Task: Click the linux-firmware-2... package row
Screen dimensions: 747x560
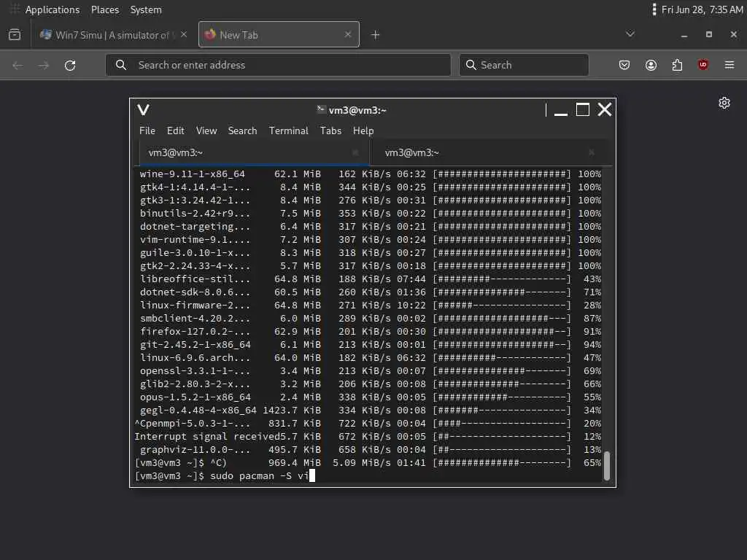Action: 370,305
